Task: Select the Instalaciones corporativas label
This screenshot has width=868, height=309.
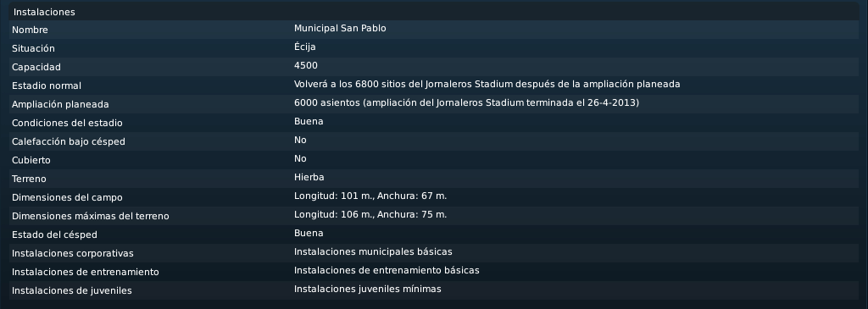Action: (73, 253)
